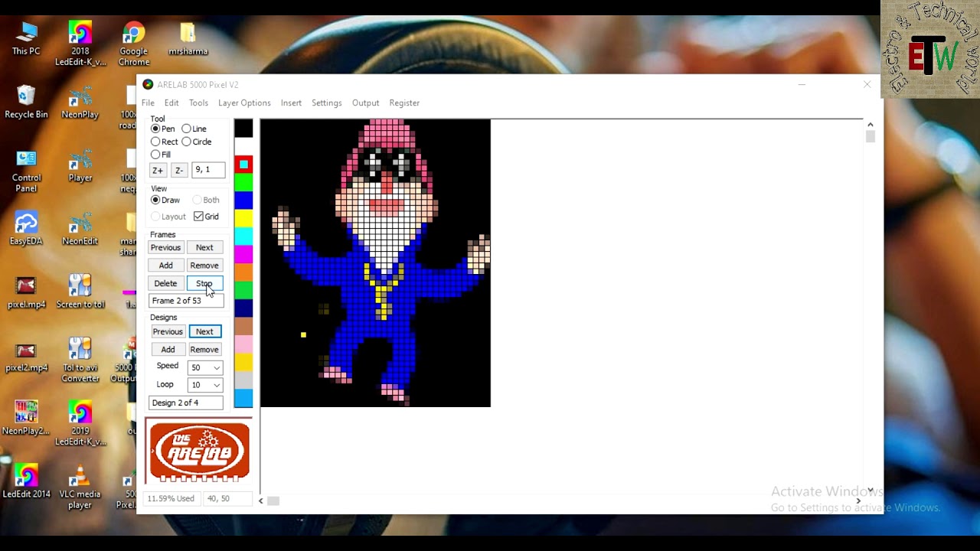
Task: Open the Insert menu
Action: (x=291, y=103)
